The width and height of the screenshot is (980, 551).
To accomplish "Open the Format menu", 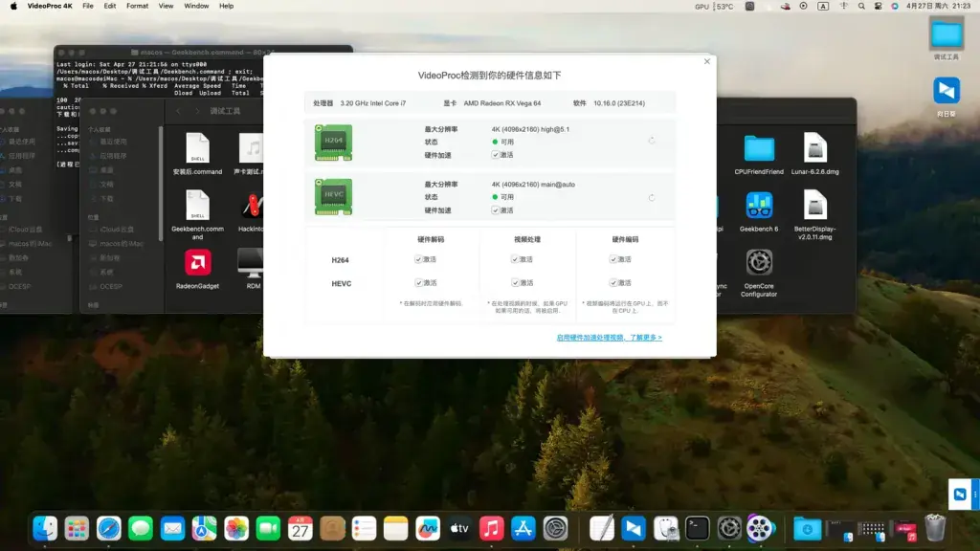I will coord(137,7).
